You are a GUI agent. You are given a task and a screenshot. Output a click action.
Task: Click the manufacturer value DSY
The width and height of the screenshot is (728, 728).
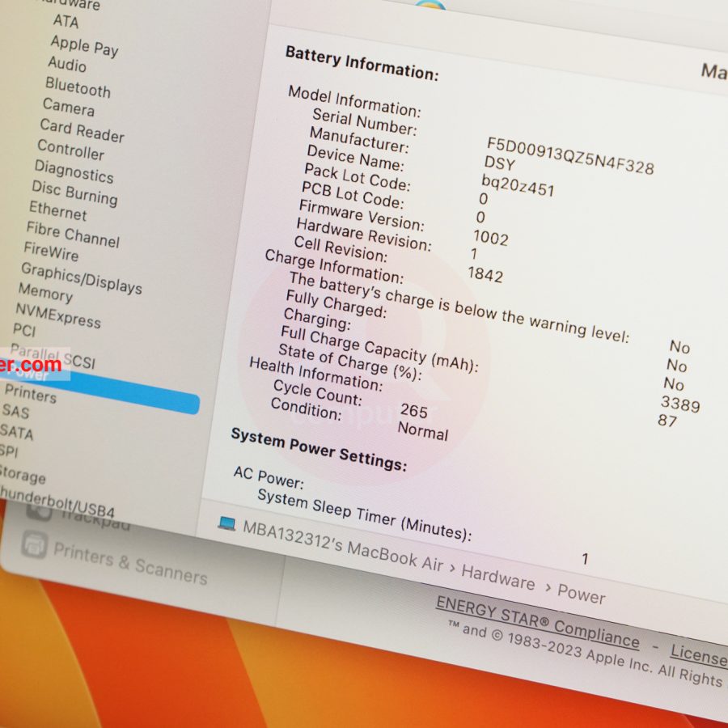[x=500, y=163]
